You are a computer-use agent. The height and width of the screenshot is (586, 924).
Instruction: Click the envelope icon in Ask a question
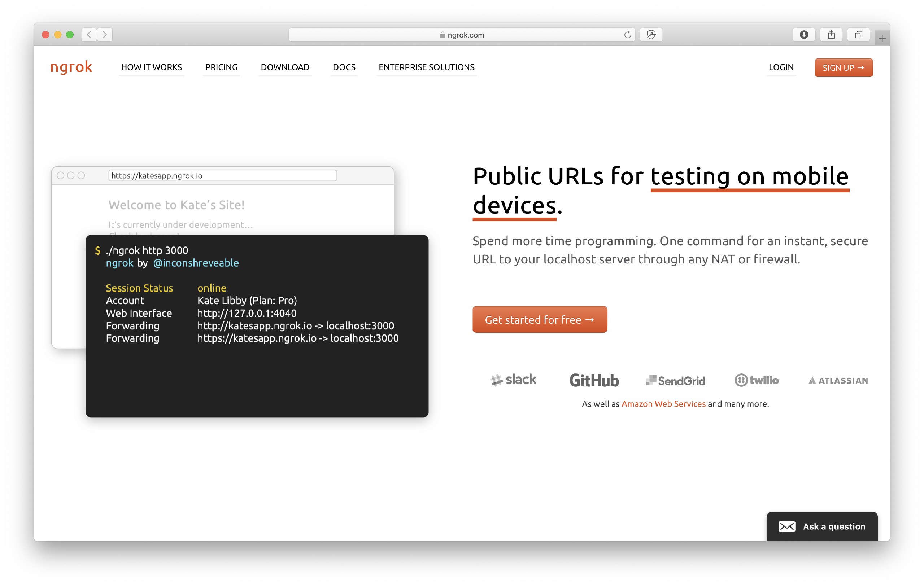point(786,526)
